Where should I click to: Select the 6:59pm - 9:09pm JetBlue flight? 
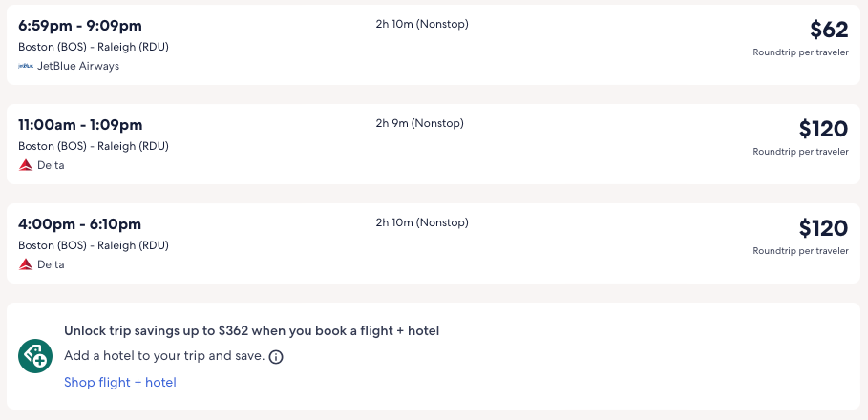(x=80, y=25)
